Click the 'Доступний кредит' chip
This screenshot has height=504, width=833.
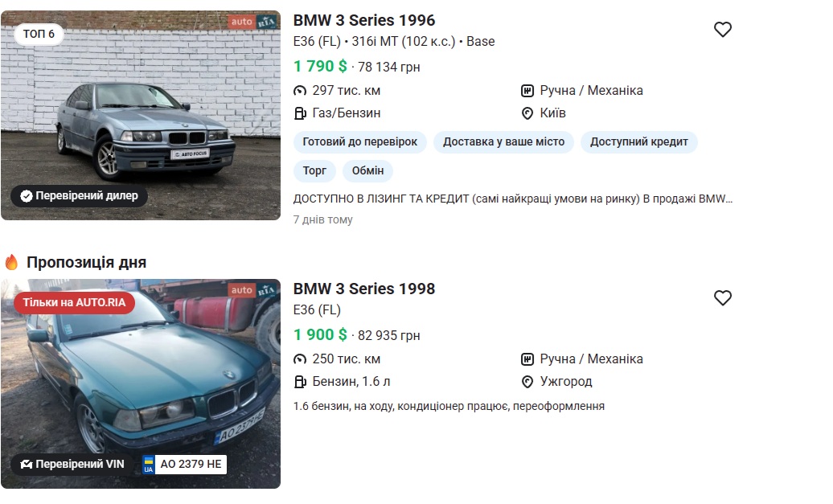click(x=639, y=142)
